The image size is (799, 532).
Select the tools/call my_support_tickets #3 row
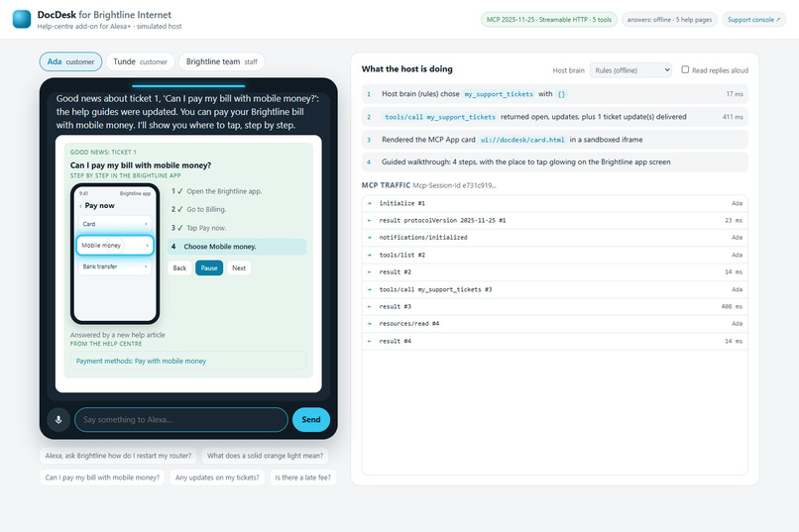pyautogui.click(x=554, y=289)
